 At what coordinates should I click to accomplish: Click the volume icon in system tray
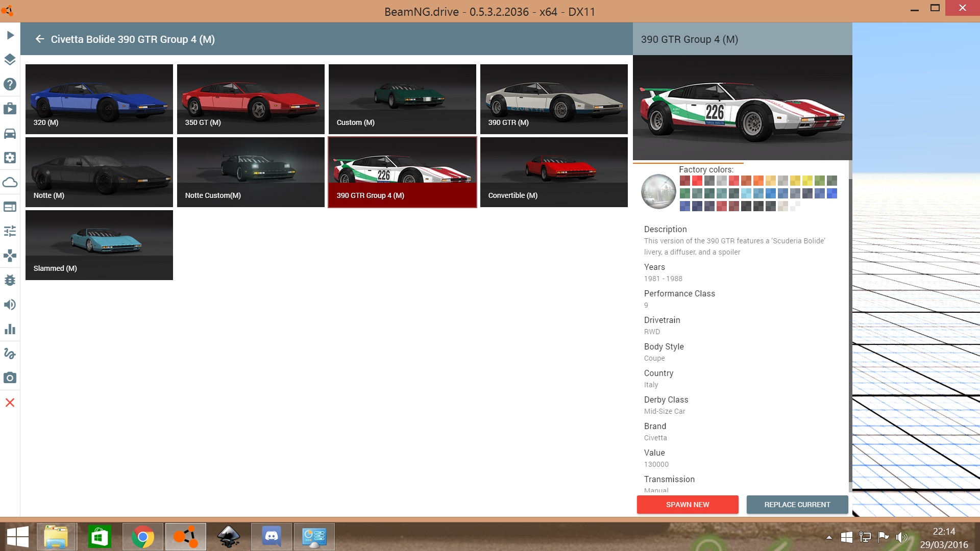pos(902,537)
